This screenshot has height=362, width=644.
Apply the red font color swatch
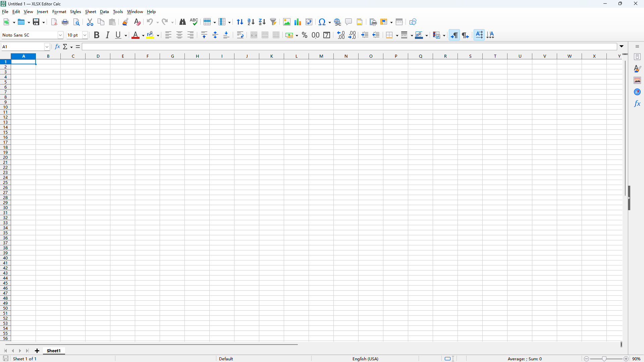(136, 35)
